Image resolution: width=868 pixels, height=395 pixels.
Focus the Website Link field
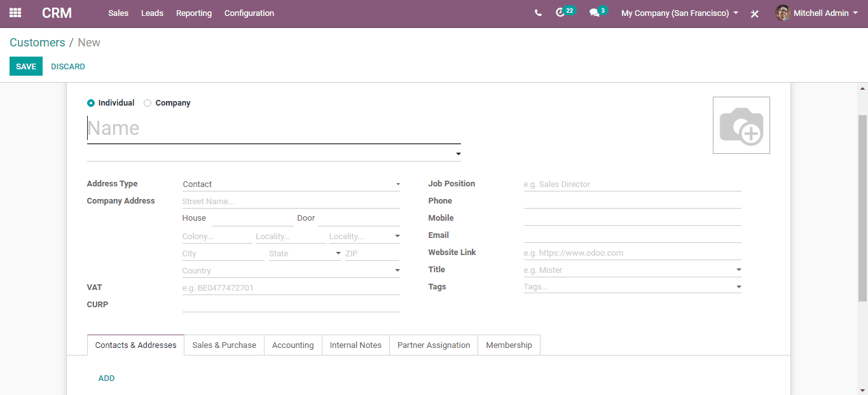[x=633, y=253]
